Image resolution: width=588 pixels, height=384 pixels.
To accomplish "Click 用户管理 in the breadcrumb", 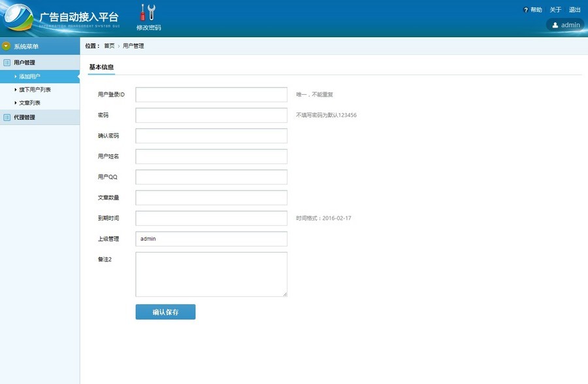I will (x=133, y=46).
